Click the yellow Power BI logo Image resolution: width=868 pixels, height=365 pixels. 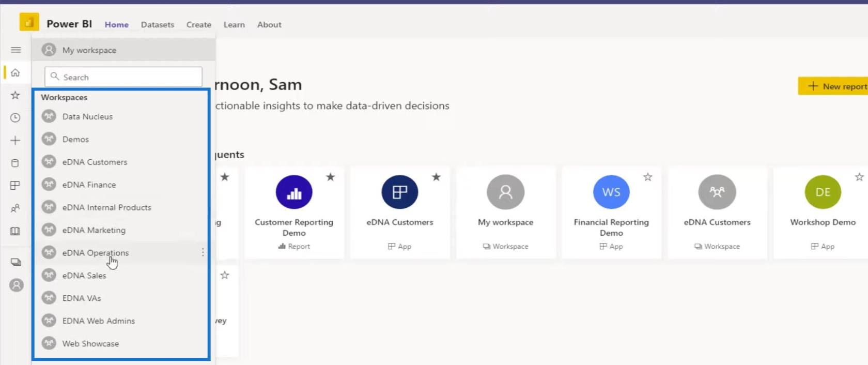[29, 22]
